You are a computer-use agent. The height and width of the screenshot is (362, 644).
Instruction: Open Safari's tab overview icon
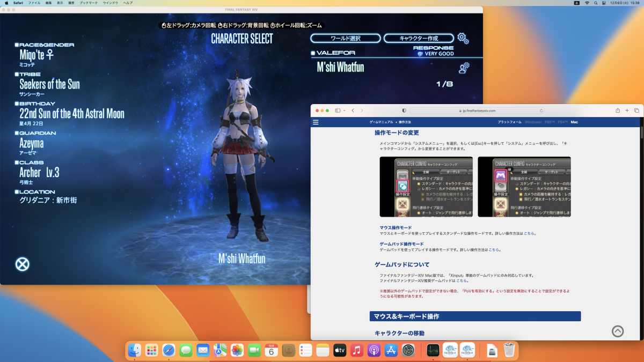coord(636,110)
